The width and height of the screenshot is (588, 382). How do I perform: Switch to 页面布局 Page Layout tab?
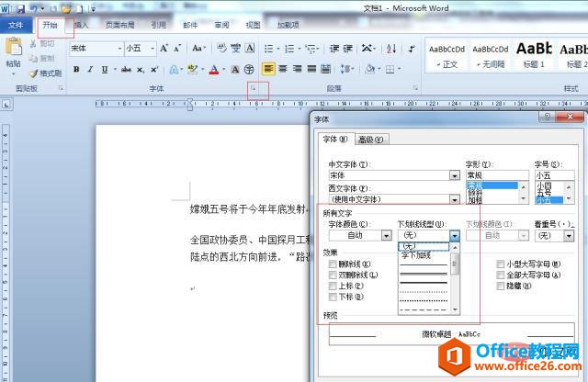tap(120, 25)
